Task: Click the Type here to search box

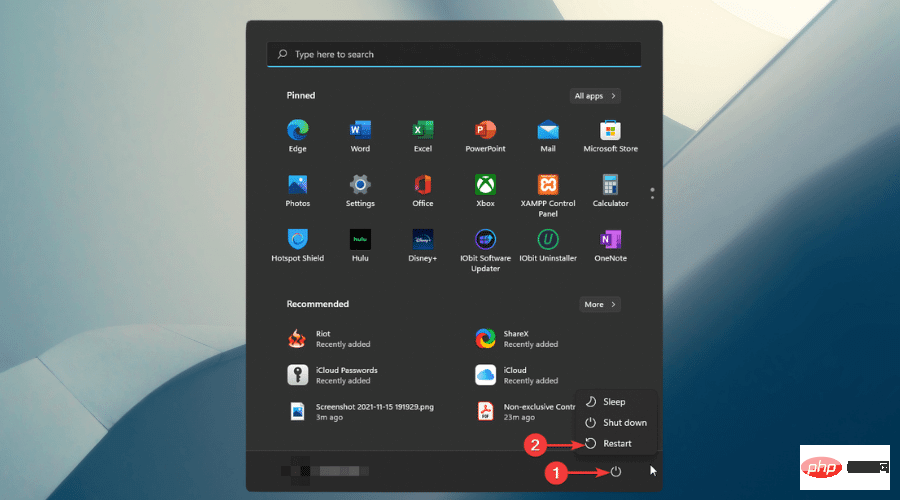Action: click(453, 55)
